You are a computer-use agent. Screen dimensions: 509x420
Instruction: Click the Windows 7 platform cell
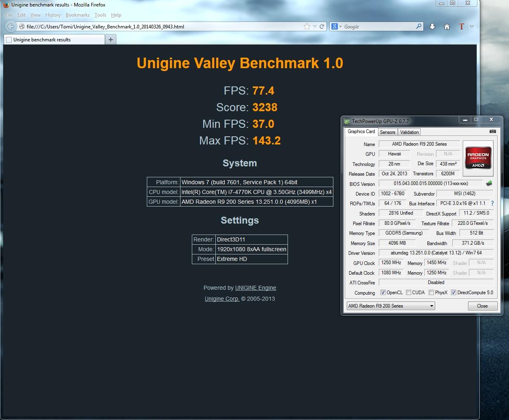coord(257,182)
